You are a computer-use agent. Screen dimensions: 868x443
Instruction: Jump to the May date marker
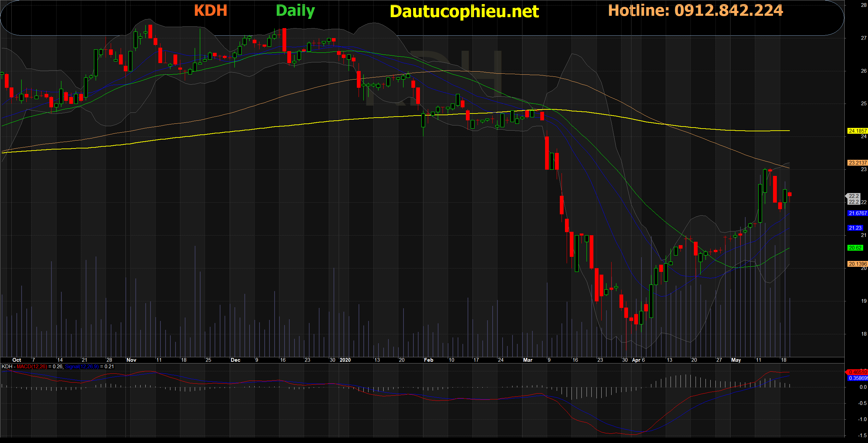click(x=736, y=360)
